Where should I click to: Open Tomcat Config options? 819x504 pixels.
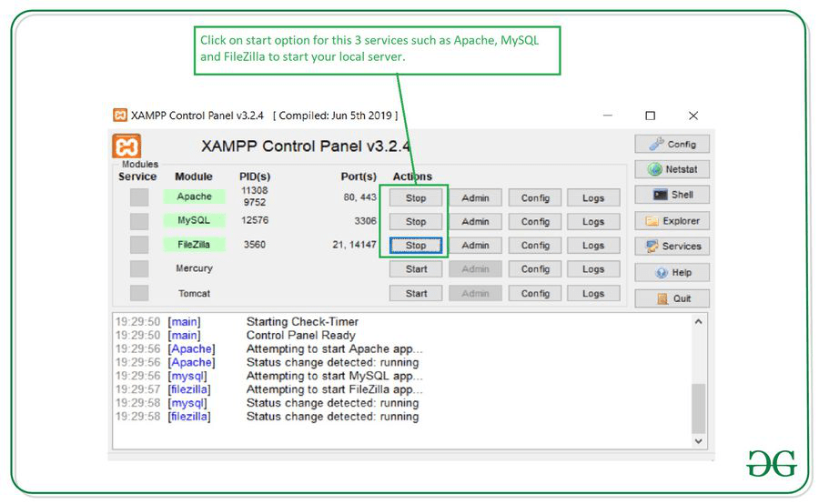[x=535, y=294]
